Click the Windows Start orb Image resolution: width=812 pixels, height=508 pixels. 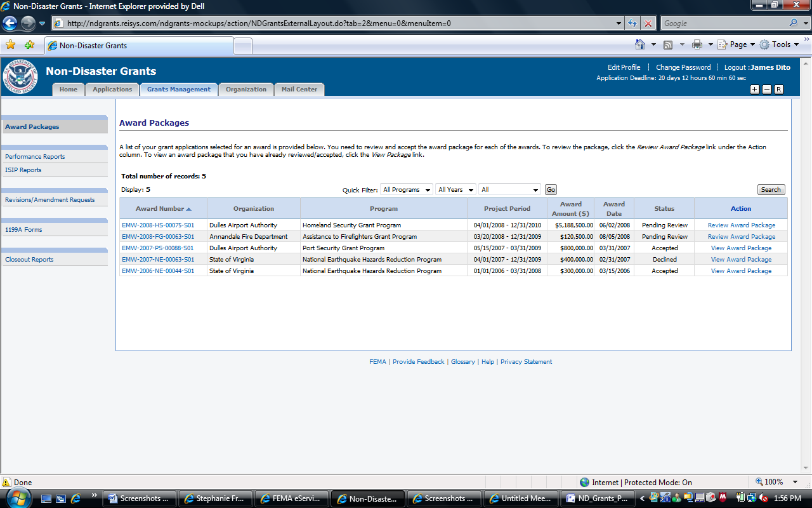click(x=20, y=498)
